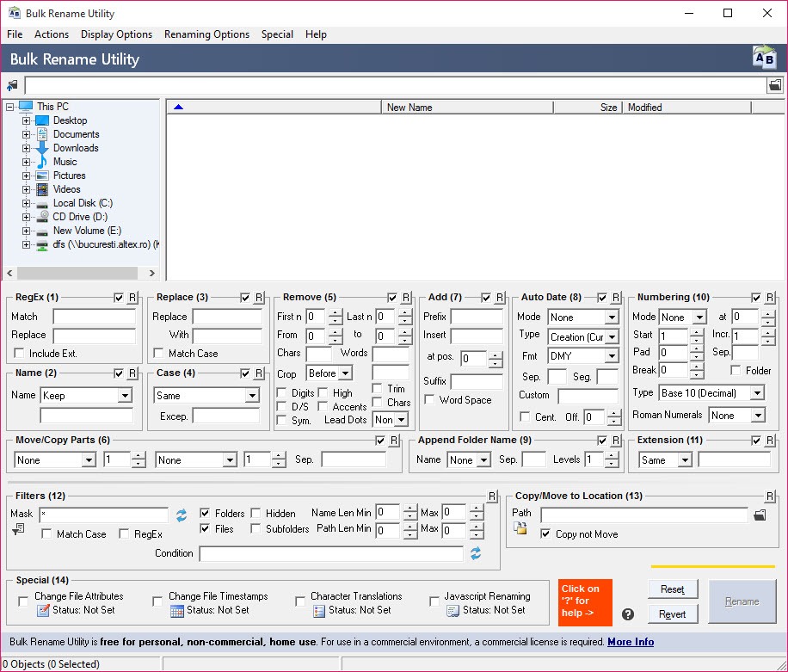The width and height of the screenshot is (788, 672).
Task: Toggle the Hidden filter checkbox
Action: click(x=255, y=513)
